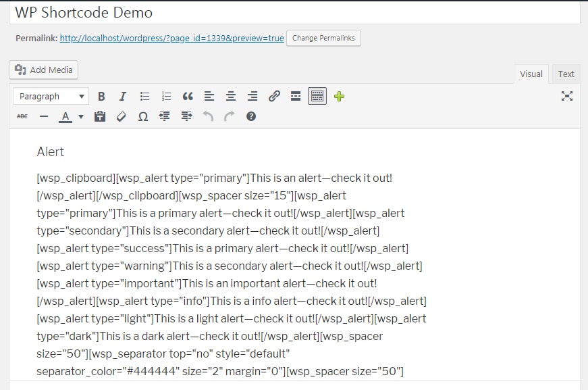Switch to the Text editor tab

(566, 74)
